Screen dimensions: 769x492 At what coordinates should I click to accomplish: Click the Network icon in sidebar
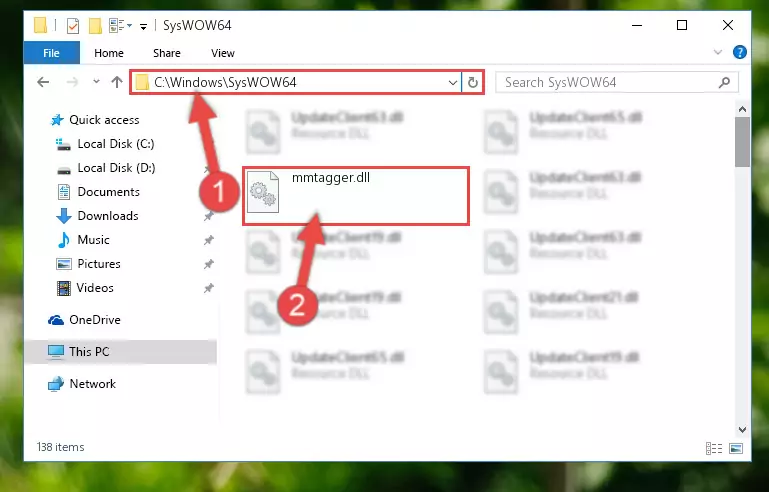coord(55,384)
